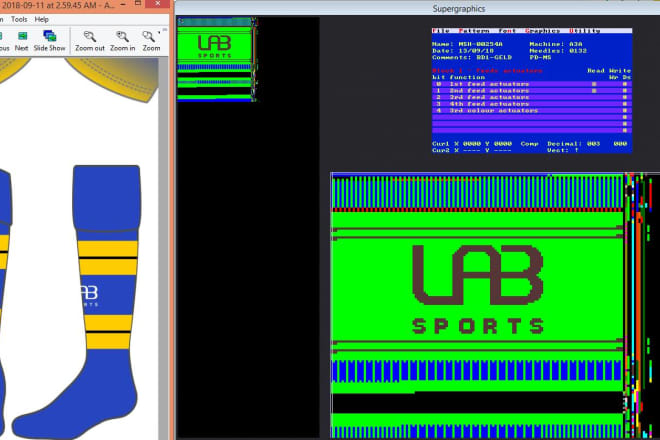Image resolution: width=660 pixels, height=440 pixels.
Task: Go to the Next image in viewer
Action: click(x=21, y=41)
